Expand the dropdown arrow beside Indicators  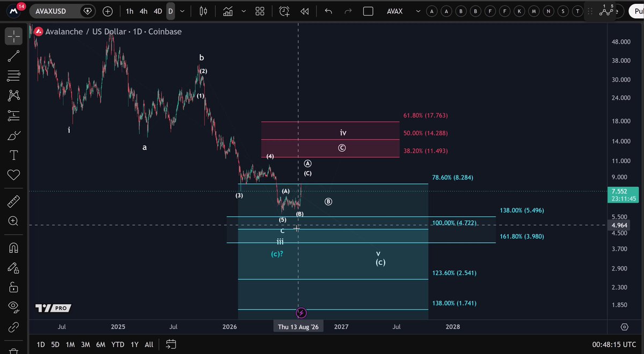pyautogui.click(x=244, y=11)
